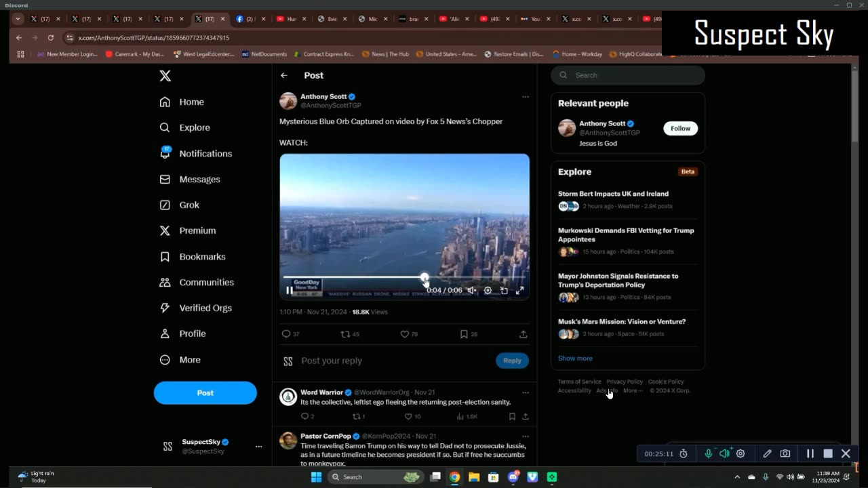Click the browser address bar URL
Image resolution: width=868 pixels, height=488 pixels.
pos(153,38)
